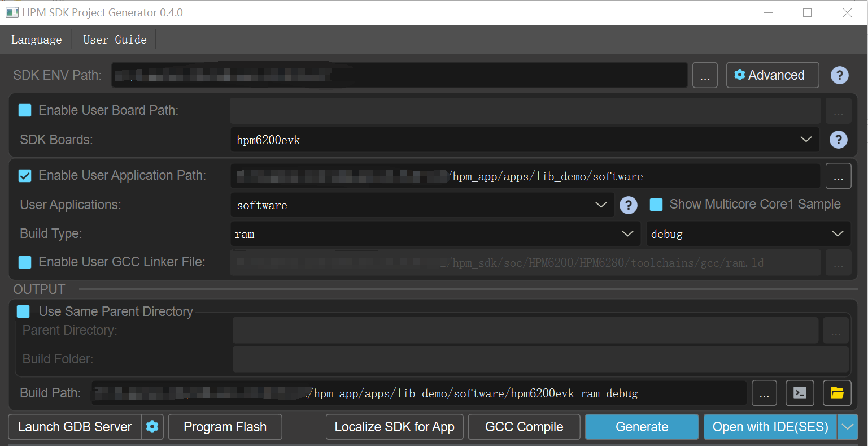Click the User Applications label

point(71,205)
